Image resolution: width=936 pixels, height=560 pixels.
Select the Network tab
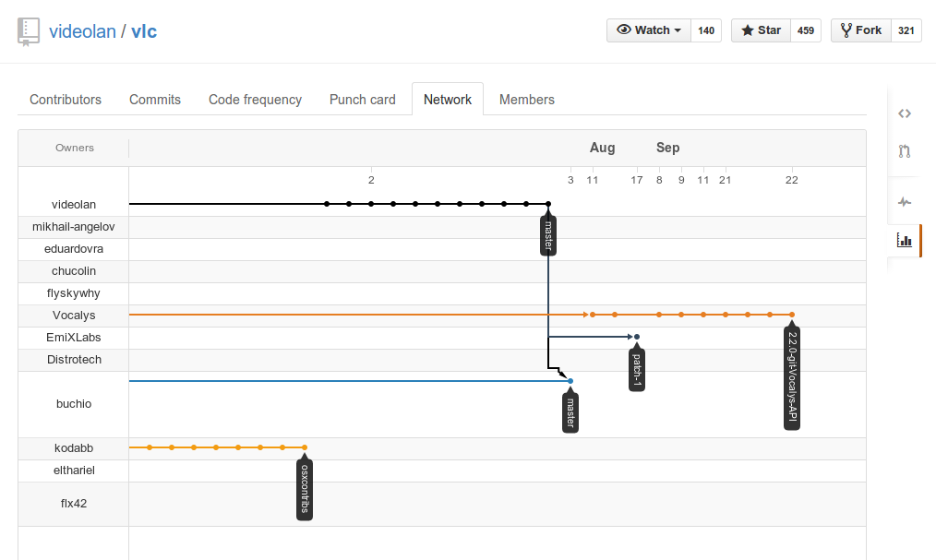448,100
